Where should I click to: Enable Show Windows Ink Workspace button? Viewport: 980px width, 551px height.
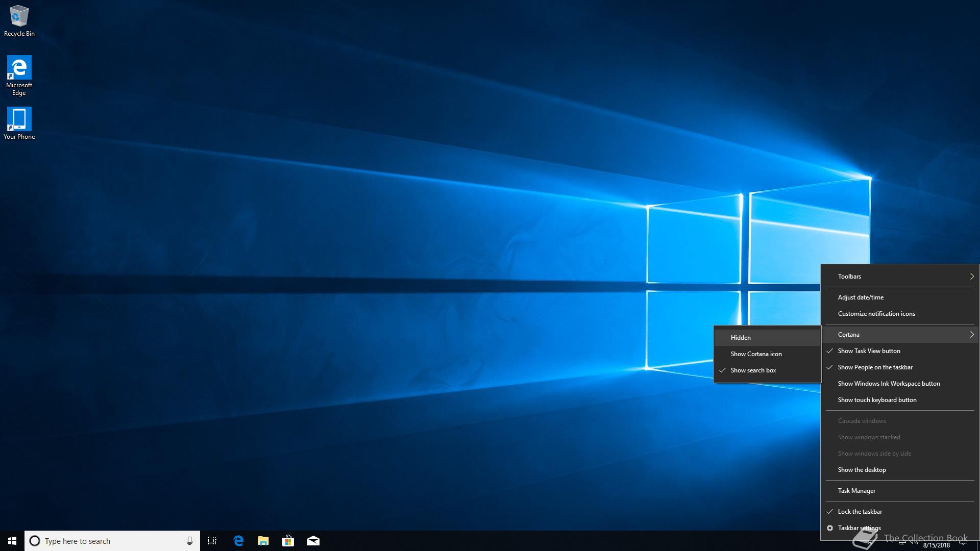[x=900, y=384]
